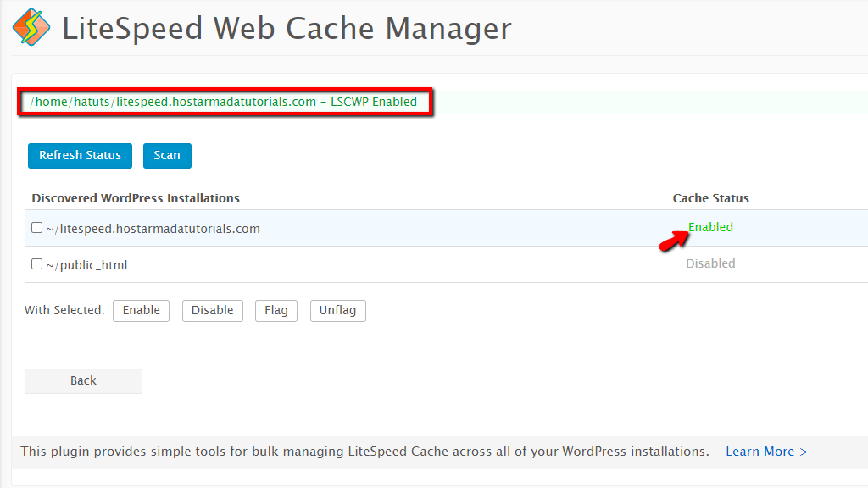Click the grey Disabled cache status
Image resolution: width=868 pixels, height=488 pixels.
(710, 263)
